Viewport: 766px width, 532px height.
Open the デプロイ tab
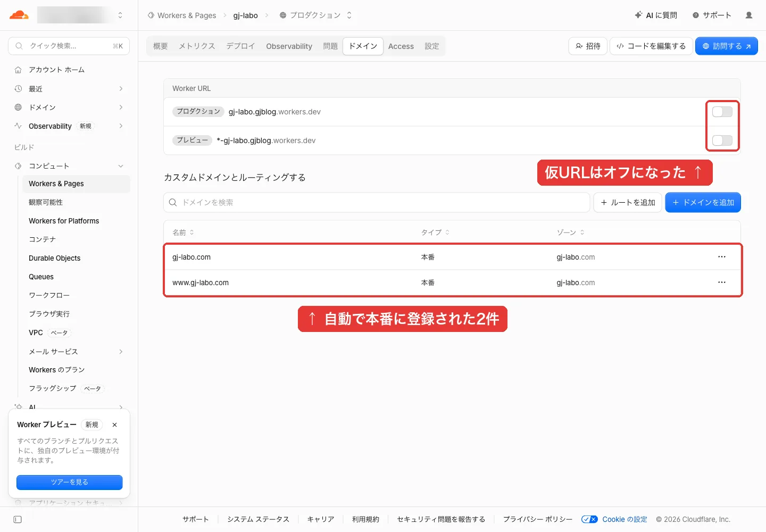[240, 46]
